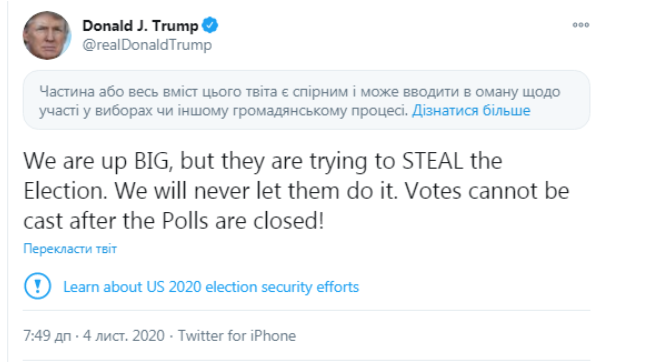Screen dimensions: 658x364
Task: Click the blue verified badge icon
Action: point(210,26)
